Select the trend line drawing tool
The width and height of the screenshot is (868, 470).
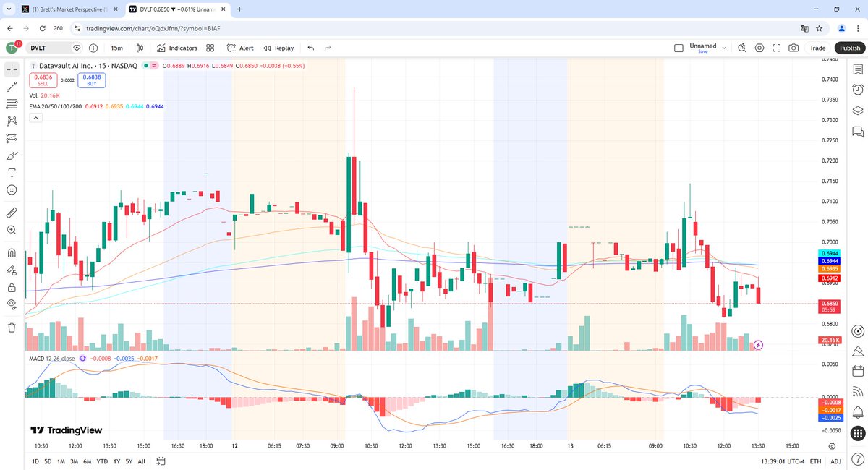12,87
